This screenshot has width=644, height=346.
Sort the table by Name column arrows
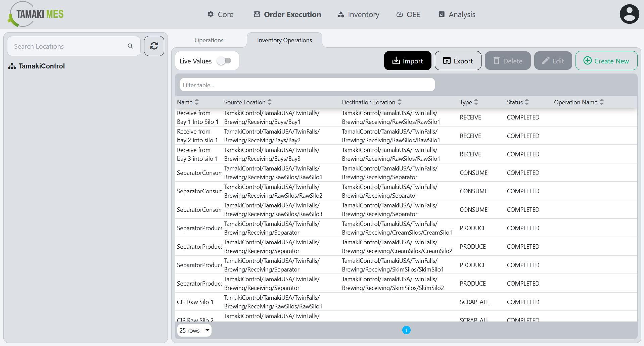[197, 102]
